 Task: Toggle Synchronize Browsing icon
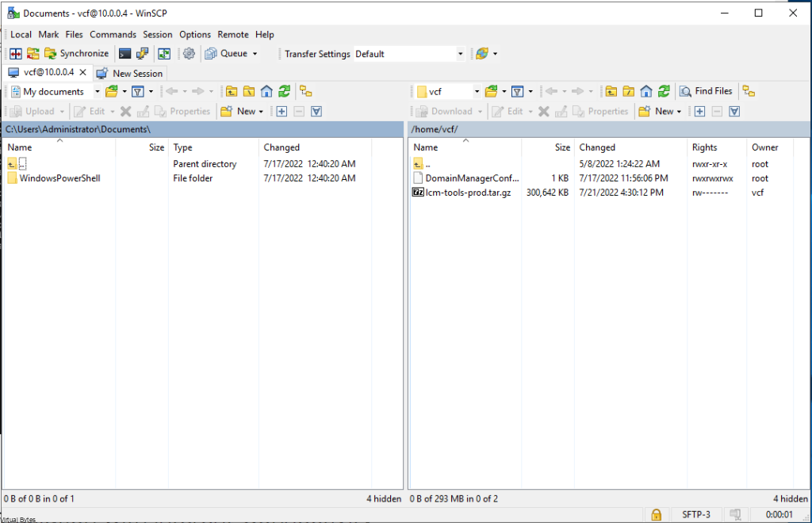pos(164,54)
